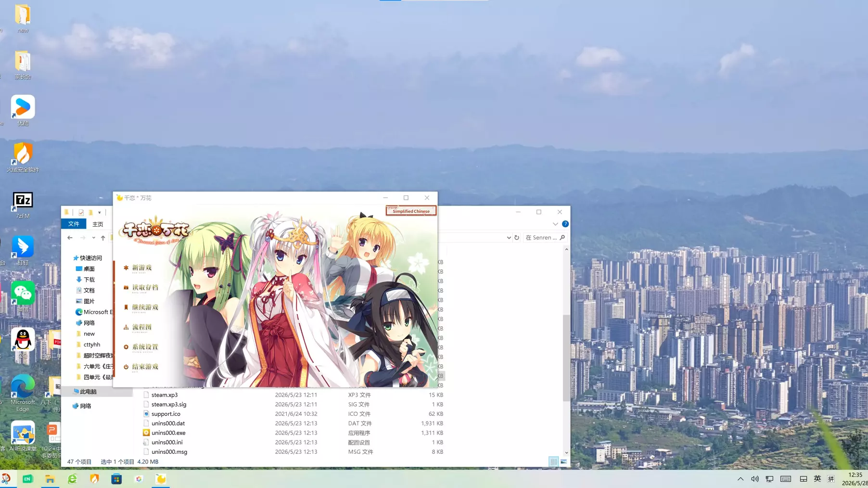Open the QQ desktop shortcut
The height and width of the screenshot is (488, 868).
(23, 344)
